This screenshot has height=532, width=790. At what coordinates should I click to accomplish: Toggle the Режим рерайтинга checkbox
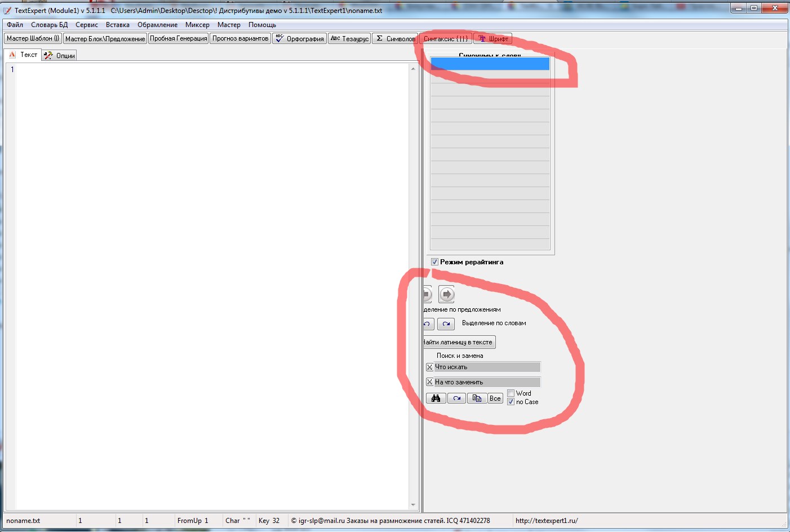tap(434, 262)
